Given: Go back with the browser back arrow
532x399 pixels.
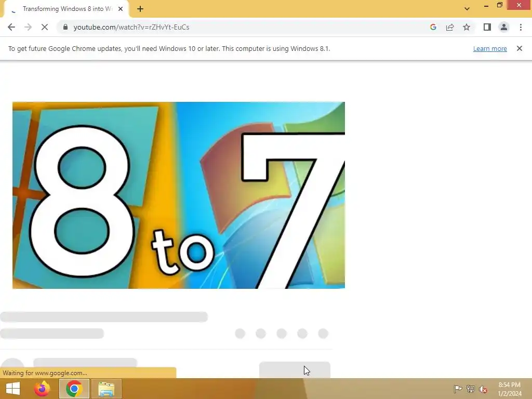Looking at the screenshot, I should pyautogui.click(x=11, y=27).
